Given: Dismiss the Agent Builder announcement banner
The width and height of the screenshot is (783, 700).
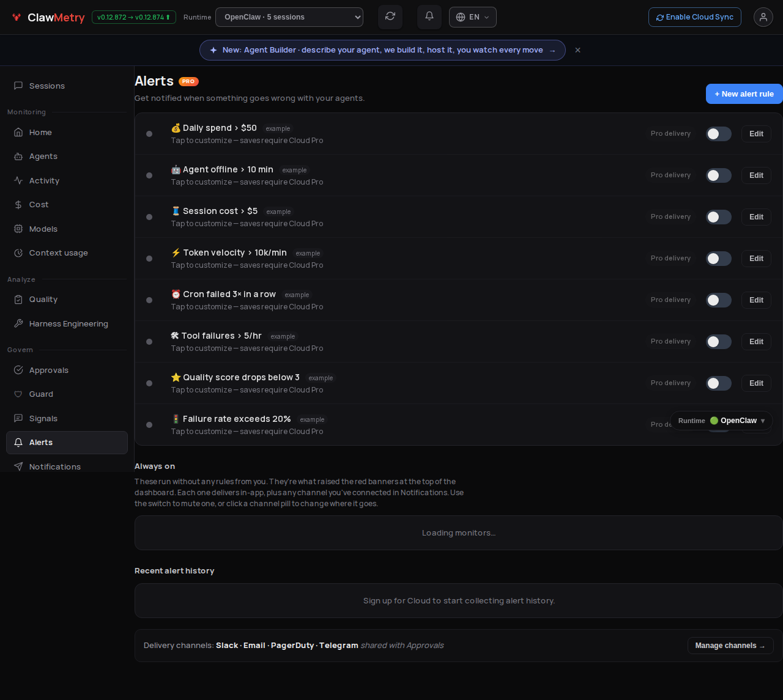Looking at the screenshot, I should tap(577, 50).
